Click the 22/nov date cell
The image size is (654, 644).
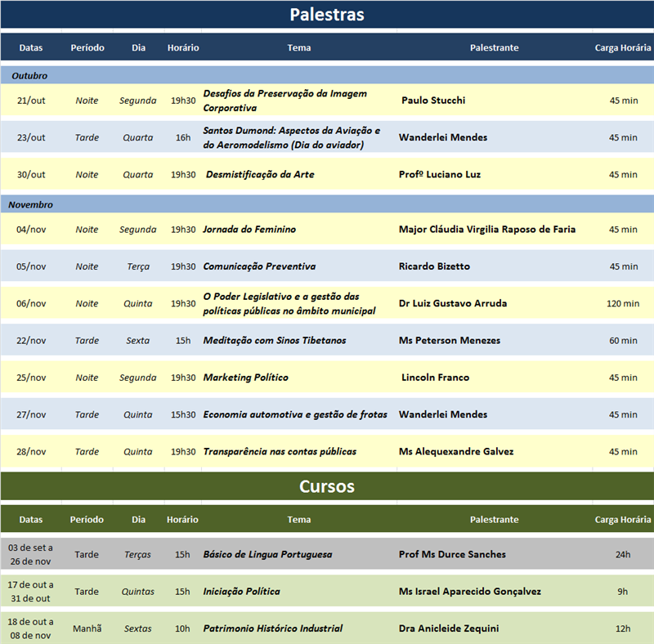[x=31, y=341]
